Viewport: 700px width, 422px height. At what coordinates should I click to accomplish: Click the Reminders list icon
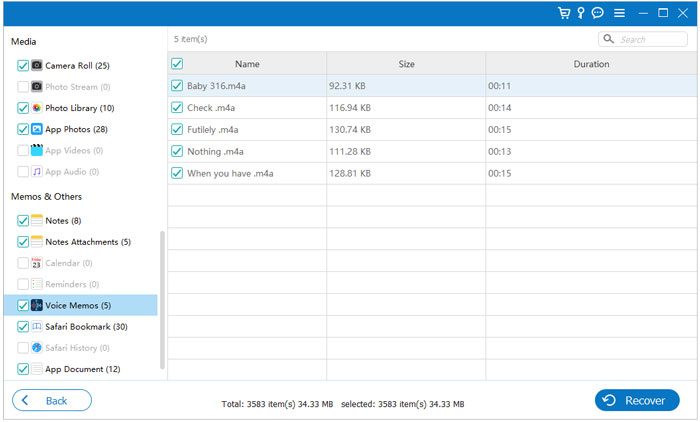[x=37, y=284]
